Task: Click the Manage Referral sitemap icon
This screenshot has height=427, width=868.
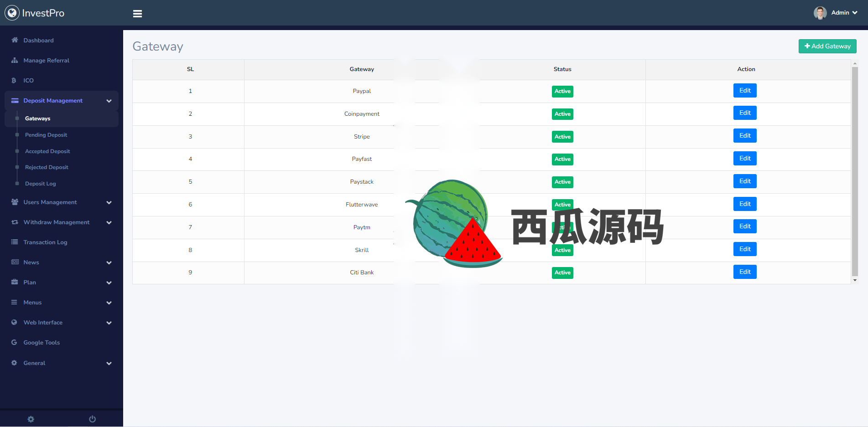Action: pyautogui.click(x=15, y=60)
